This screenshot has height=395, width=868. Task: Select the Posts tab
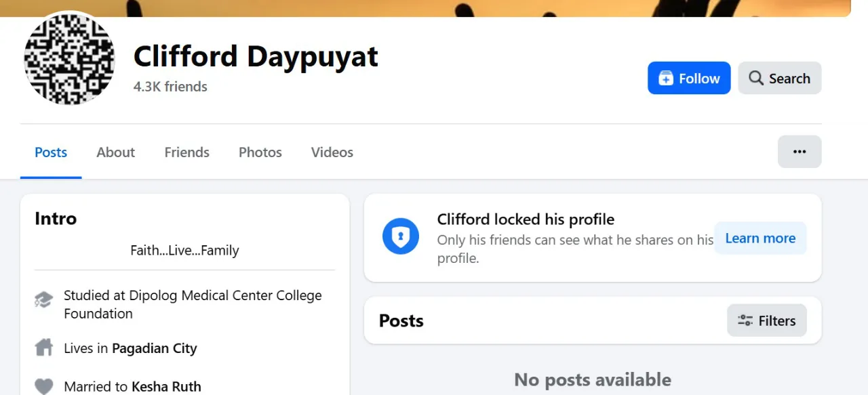click(51, 152)
